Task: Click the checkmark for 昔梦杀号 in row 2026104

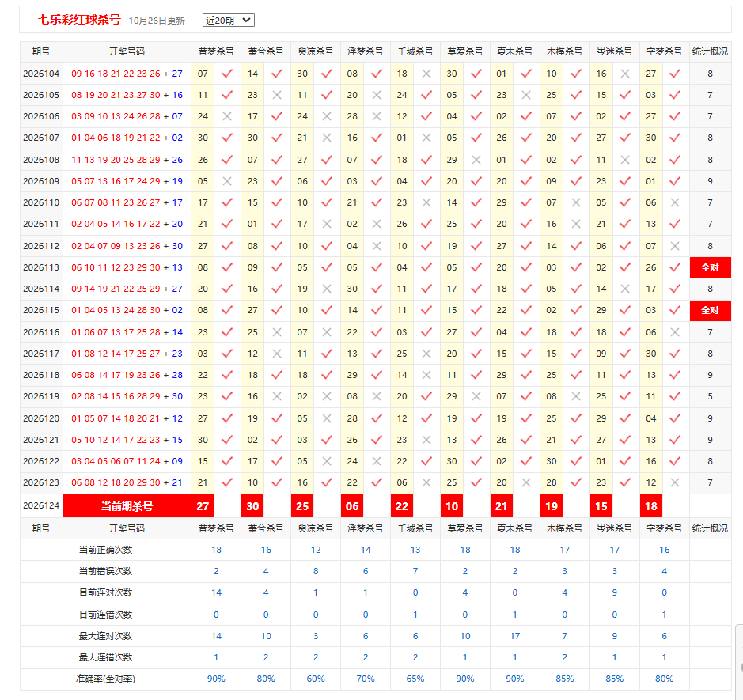Action: pyautogui.click(x=227, y=74)
